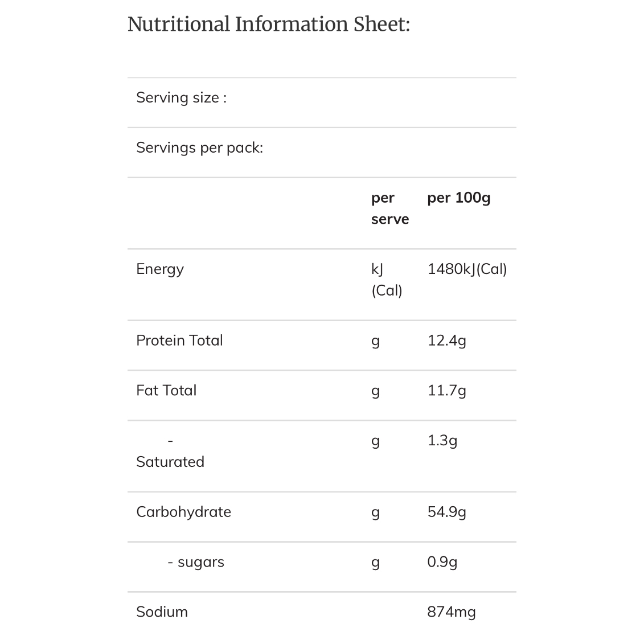This screenshot has width=644, height=644.
Task: Click the 1480kJ(Cal) energy value
Action: pos(467,269)
